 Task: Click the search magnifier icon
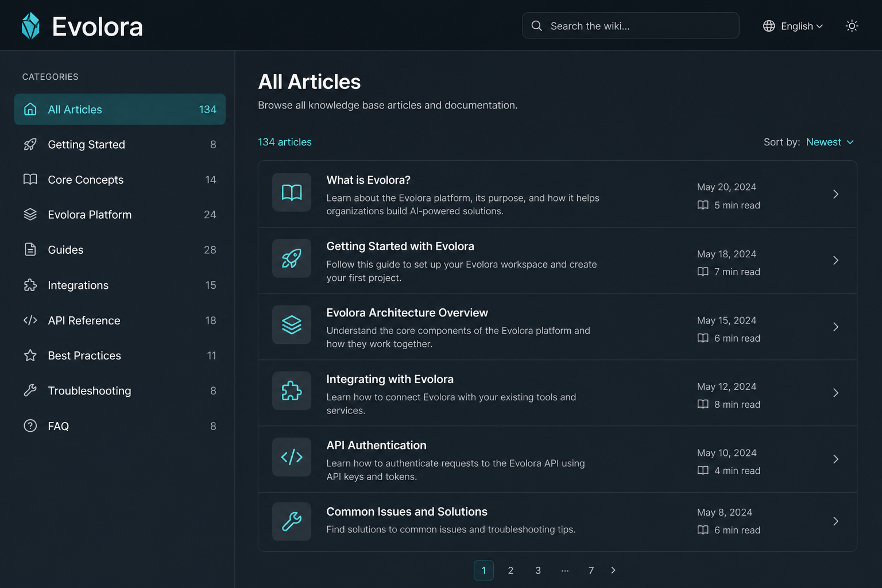click(x=536, y=26)
